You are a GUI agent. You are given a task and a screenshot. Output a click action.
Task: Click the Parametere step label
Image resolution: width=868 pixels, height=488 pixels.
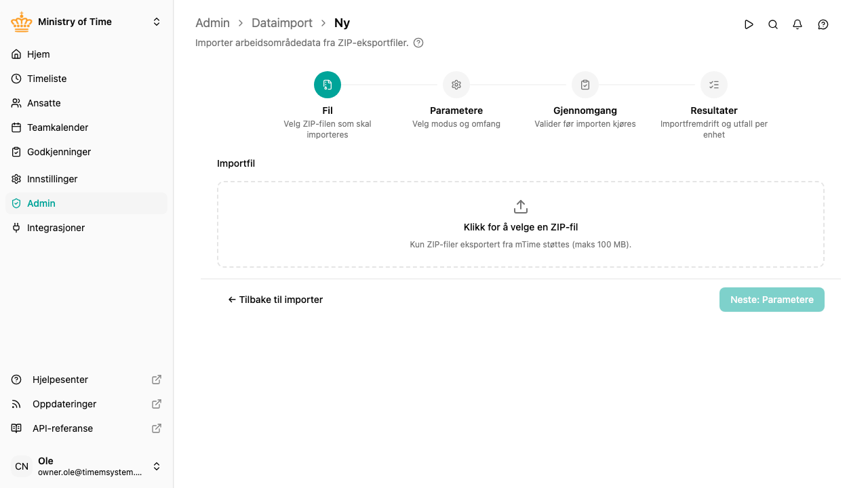tap(456, 110)
